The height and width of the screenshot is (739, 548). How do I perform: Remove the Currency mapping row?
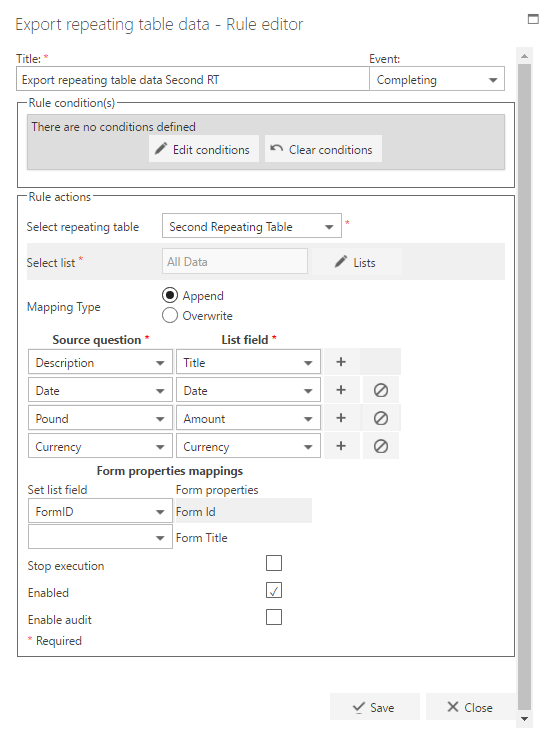(381, 446)
